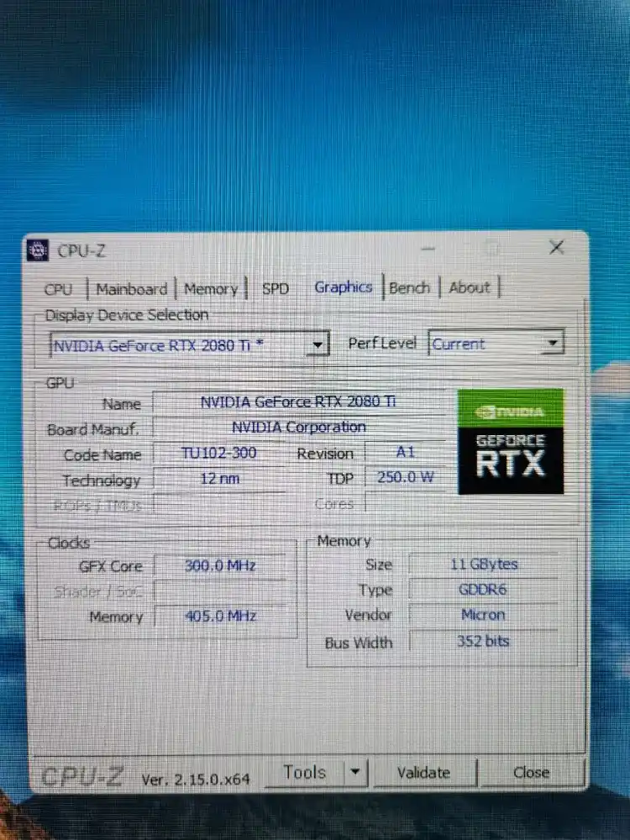Image resolution: width=630 pixels, height=840 pixels.
Task: Open the Bench tab
Action: tap(410, 287)
